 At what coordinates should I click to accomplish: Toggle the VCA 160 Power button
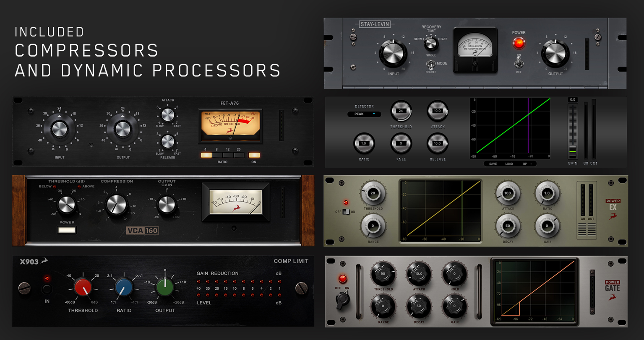click(x=67, y=230)
